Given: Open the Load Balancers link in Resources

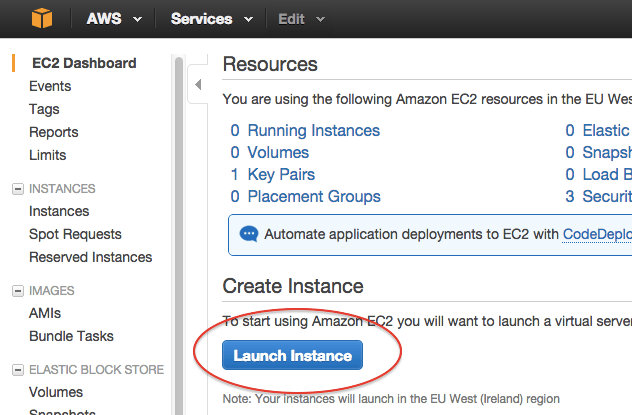Looking at the screenshot, I should click(x=607, y=174).
